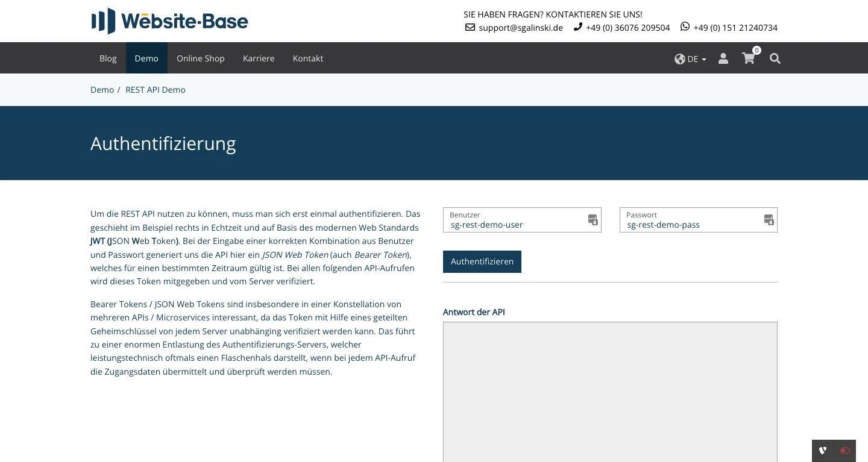Image resolution: width=868 pixels, height=462 pixels.
Task: Click the V icon in the bottom-right corner widget
Action: (x=822, y=451)
